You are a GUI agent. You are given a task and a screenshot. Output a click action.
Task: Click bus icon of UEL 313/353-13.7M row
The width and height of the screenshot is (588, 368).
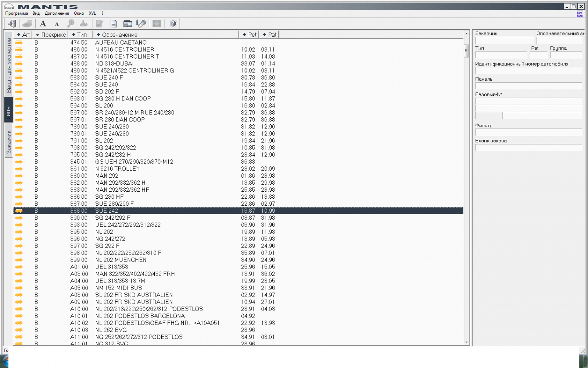pos(19,281)
